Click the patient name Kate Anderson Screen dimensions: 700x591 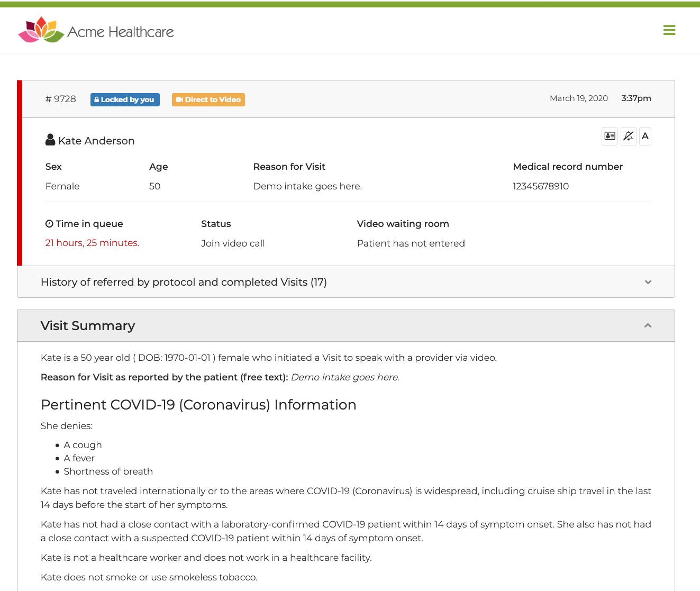pyautogui.click(x=96, y=141)
